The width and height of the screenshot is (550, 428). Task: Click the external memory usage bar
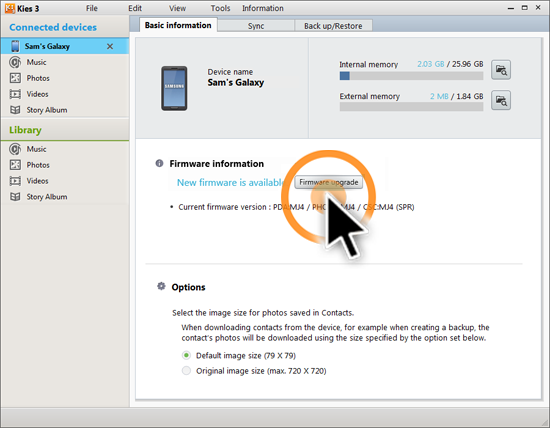click(411, 107)
